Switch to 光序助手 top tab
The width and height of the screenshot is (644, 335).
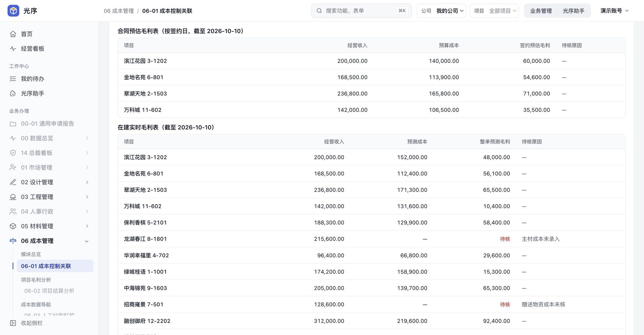tap(574, 11)
